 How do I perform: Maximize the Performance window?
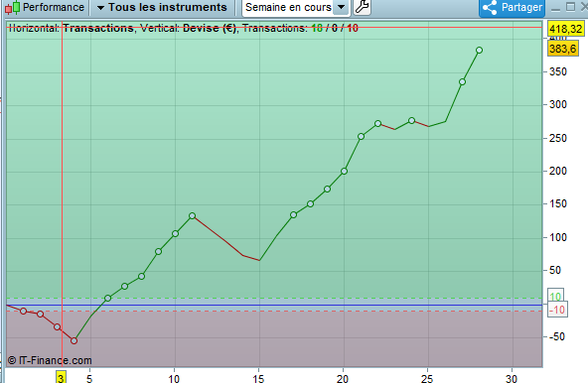(570, 7)
